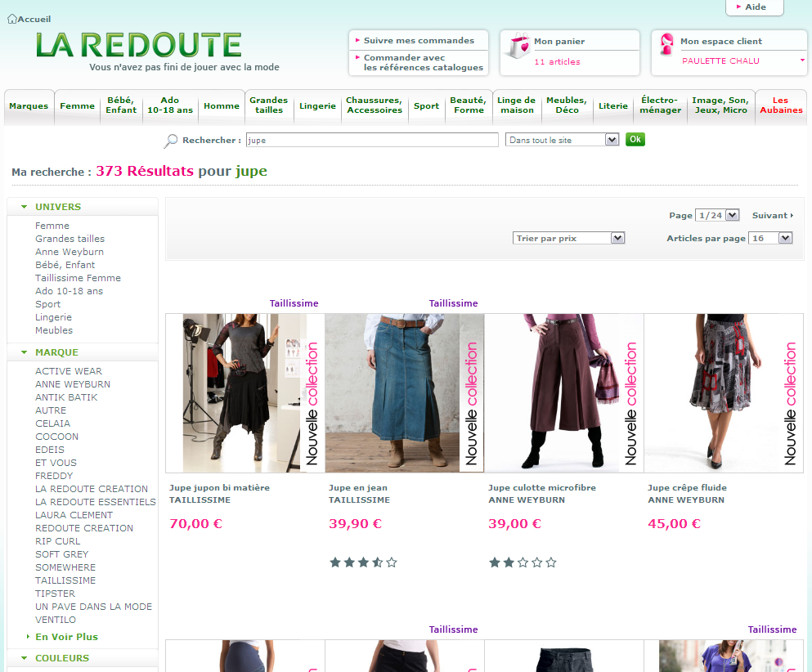The height and width of the screenshot is (672, 812).
Task: Open the shopping bag basket icon
Action: pyautogui.click(x=519, y=46)
